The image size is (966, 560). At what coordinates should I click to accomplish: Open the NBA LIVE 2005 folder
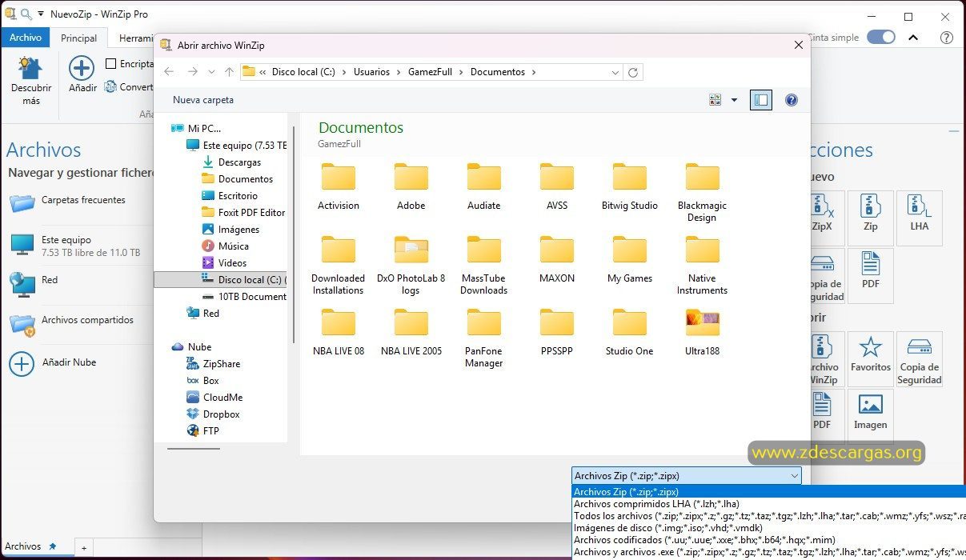pyautogui.click(x=411, y=332)
